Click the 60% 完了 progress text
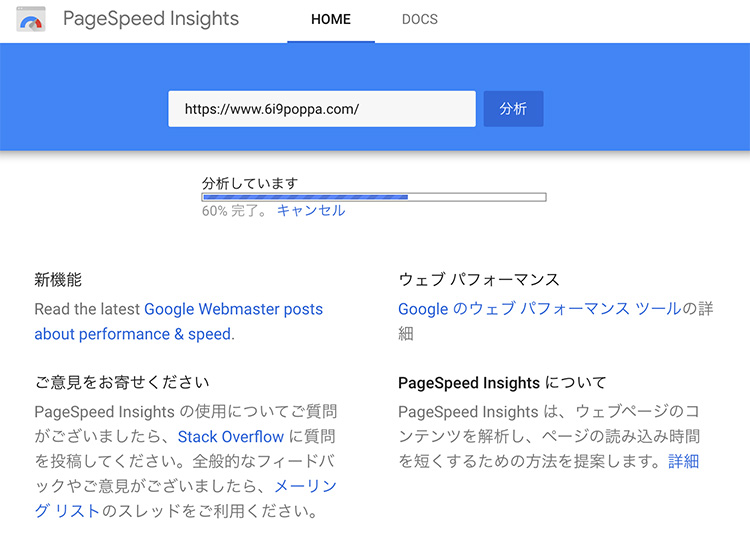The height and width of the screenshot is (558, 750). [234, 210]
